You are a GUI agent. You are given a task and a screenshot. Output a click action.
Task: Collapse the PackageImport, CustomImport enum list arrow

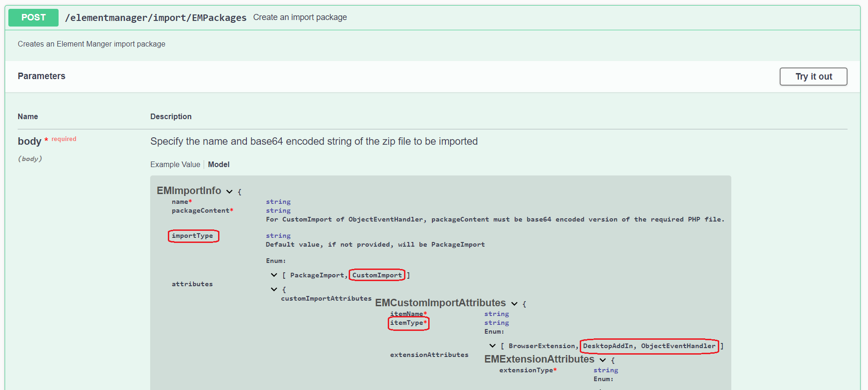coord(274,275)
